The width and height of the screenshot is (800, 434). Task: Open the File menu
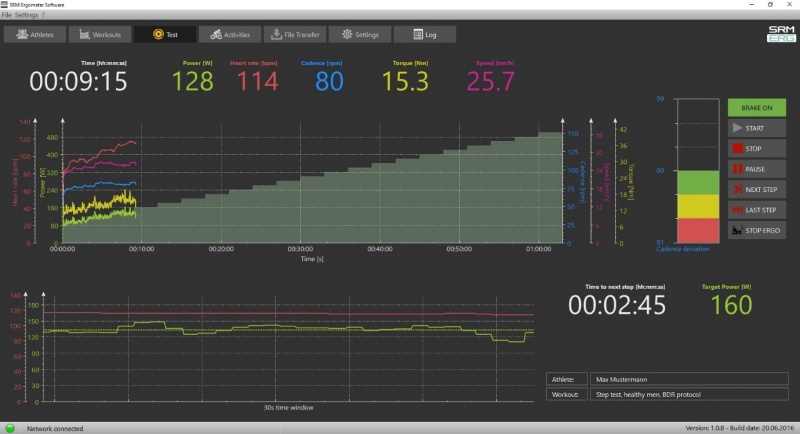[x=7, y=15]
